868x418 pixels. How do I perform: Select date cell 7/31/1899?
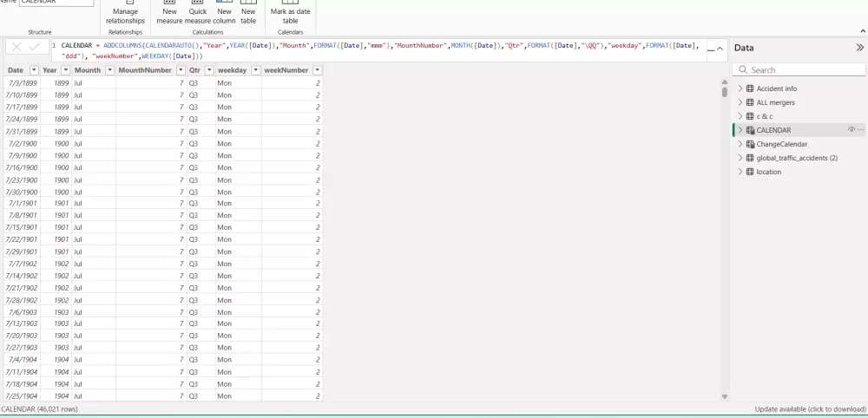(x=22, y=132)
